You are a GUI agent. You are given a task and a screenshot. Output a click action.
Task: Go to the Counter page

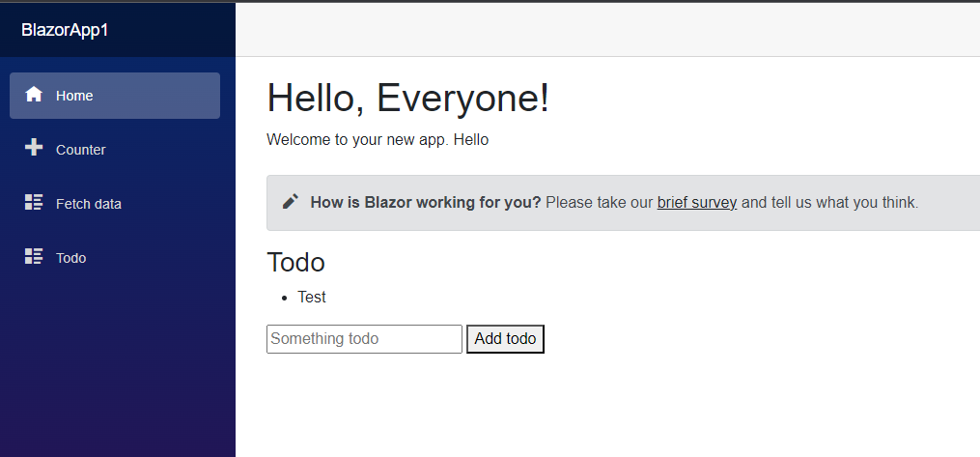(x=115, y=150)
